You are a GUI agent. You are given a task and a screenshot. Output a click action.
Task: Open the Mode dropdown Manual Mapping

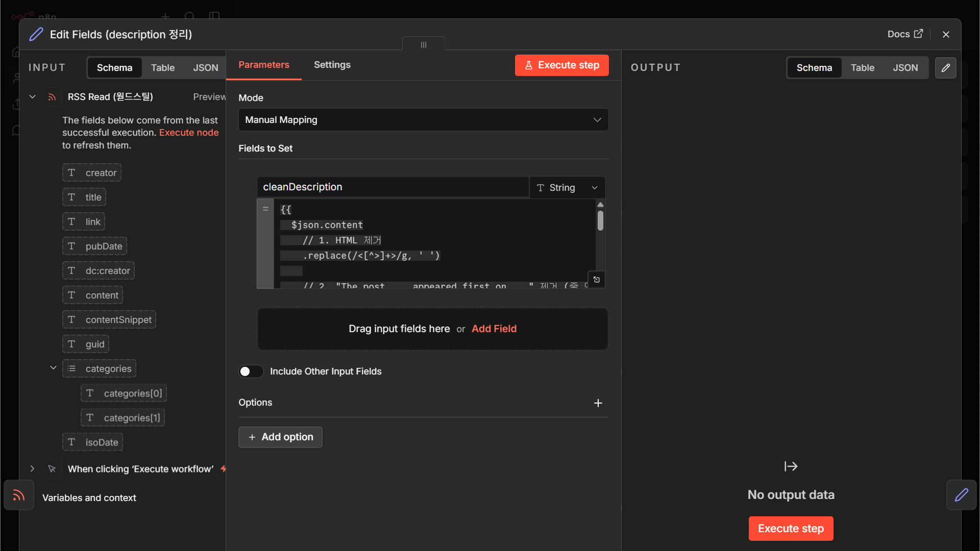423,120
